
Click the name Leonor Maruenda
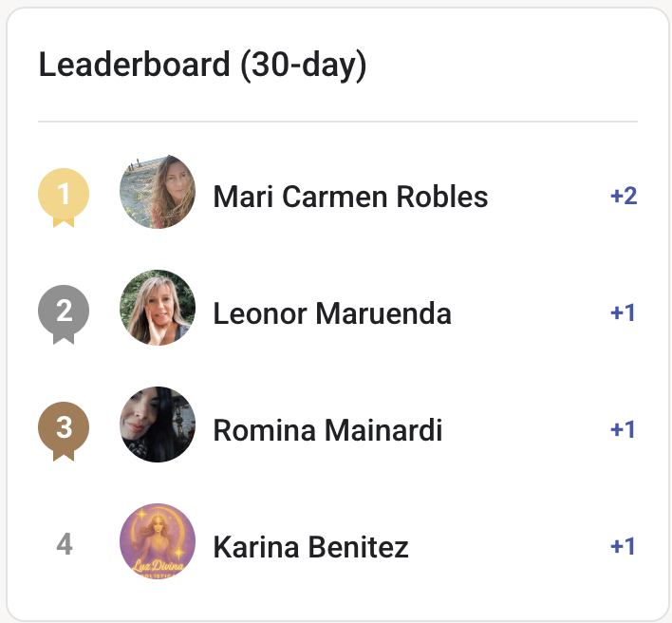332,313
